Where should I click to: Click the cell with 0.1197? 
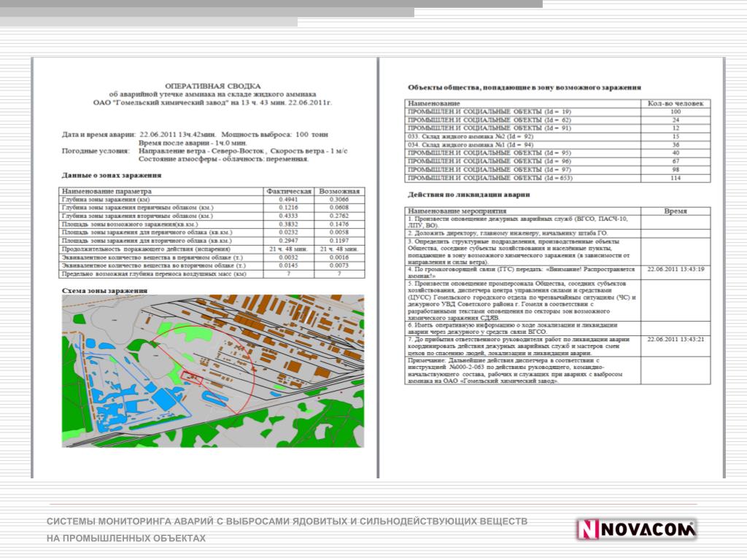(339, 241)
